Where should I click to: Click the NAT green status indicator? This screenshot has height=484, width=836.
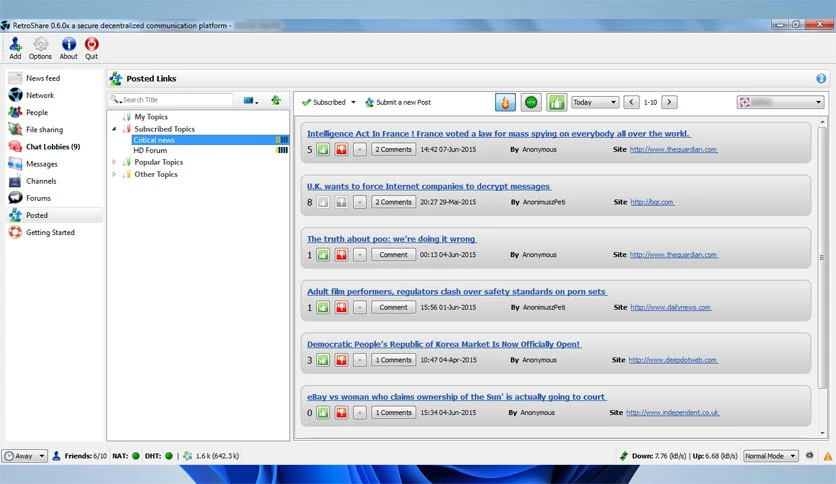[x=135, y=456]
